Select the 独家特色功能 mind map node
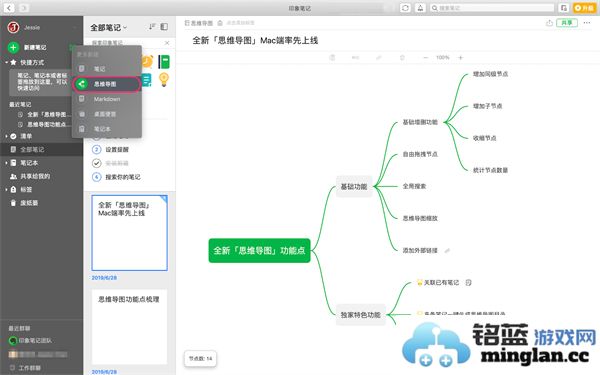The width and height of the screenshot is (600, 375). pyautogui.click(x=360, y=315)
